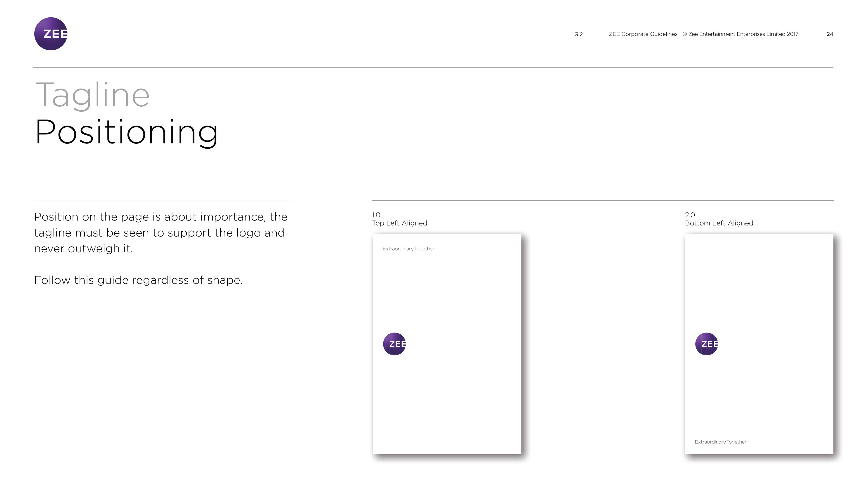This screenshot has height=488, width=868.
Task: Click the gray Tagline heading
Action: 92,95
